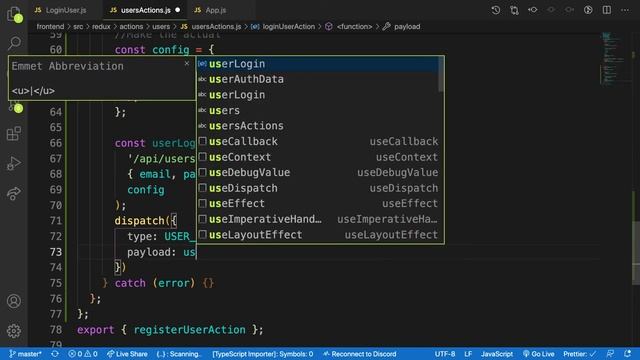640x360 pixels.
Task: Select the users suggestion
Action: point(318,110)
